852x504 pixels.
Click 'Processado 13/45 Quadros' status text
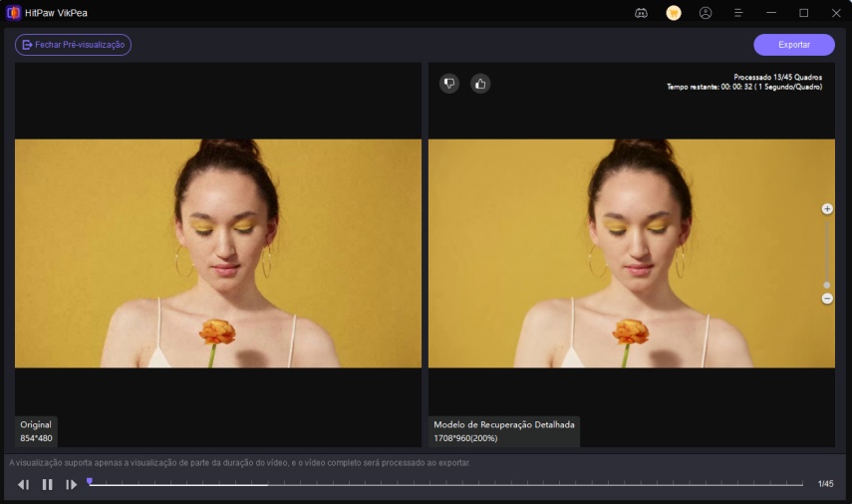point(777,77)
